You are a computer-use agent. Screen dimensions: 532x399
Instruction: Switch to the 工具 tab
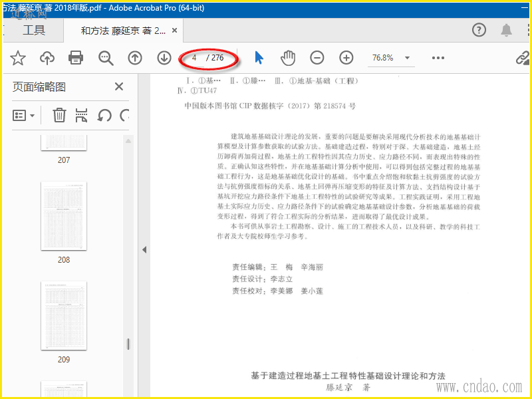34,30
